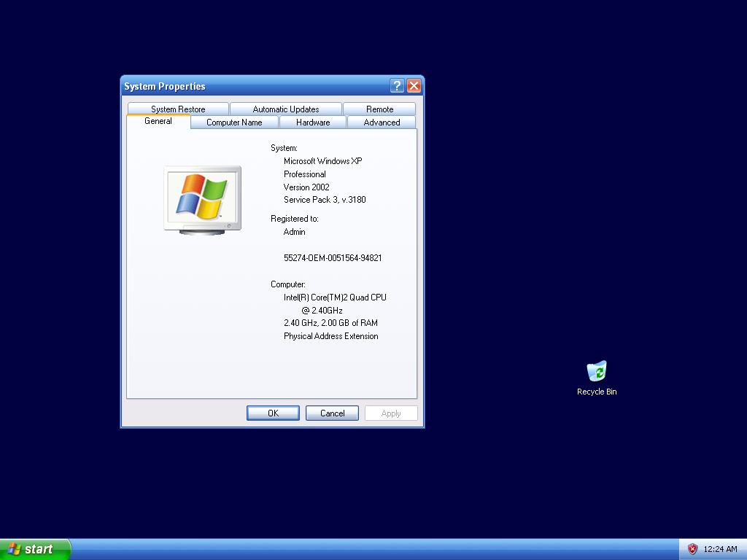The width and height of the screenshot is (747, 560).
Task: Click the Professional edition text
Action: tap(304, 174)
